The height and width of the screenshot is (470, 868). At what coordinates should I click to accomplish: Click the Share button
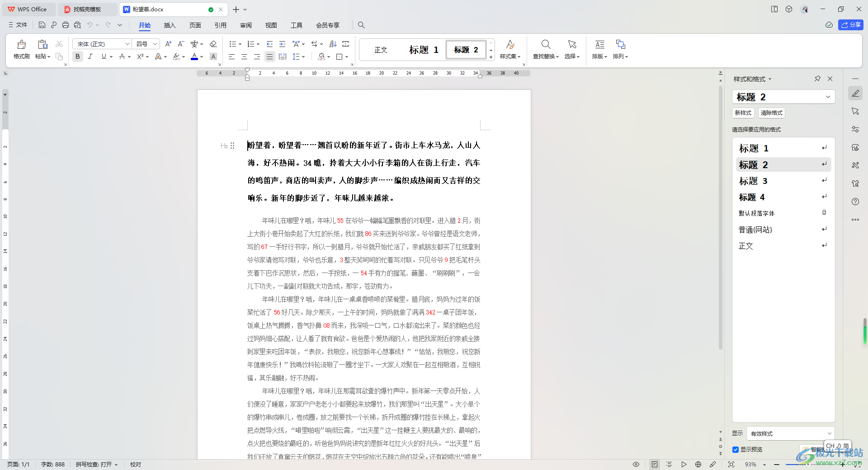pyautogui.click(x=851, y=25)
